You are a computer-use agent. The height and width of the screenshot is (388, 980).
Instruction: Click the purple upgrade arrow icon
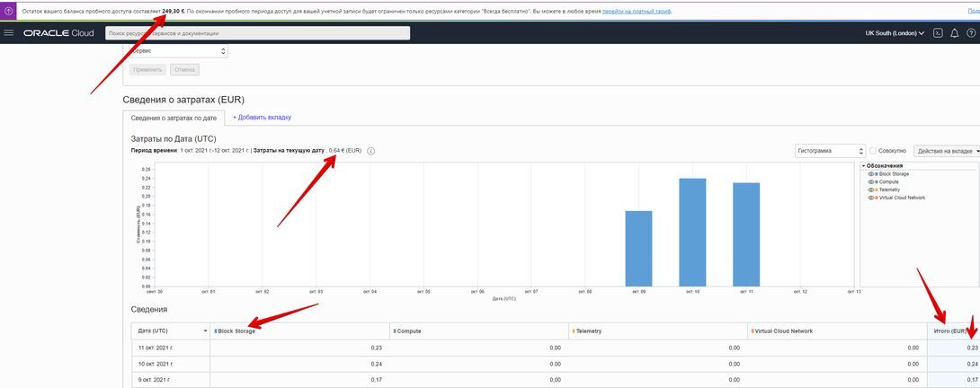[9, 11]
